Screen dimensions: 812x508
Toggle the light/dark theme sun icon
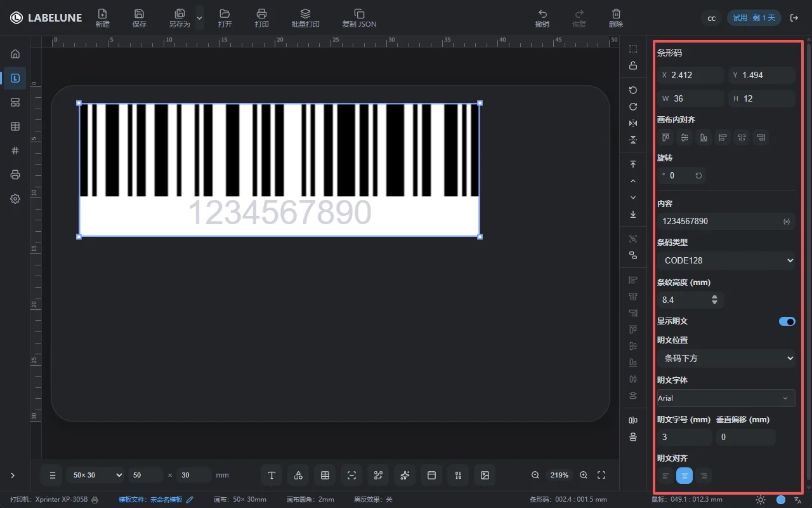[761, 500]
